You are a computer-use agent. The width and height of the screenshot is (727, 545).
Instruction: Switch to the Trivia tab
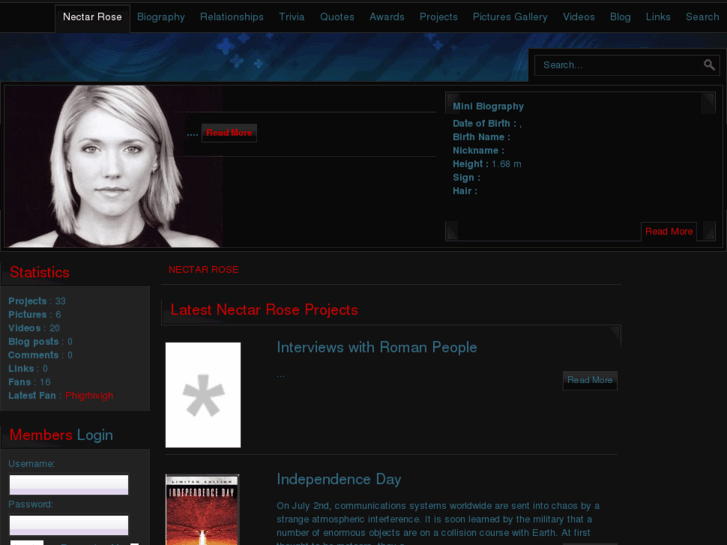[292, 17]
